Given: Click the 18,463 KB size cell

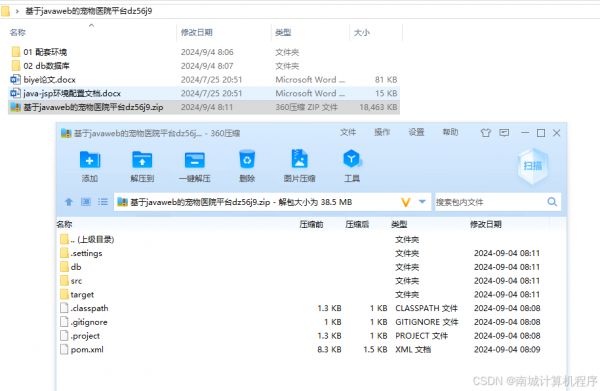Looking at the screenshot, I should pyautogui.click(x=378, y=107).
